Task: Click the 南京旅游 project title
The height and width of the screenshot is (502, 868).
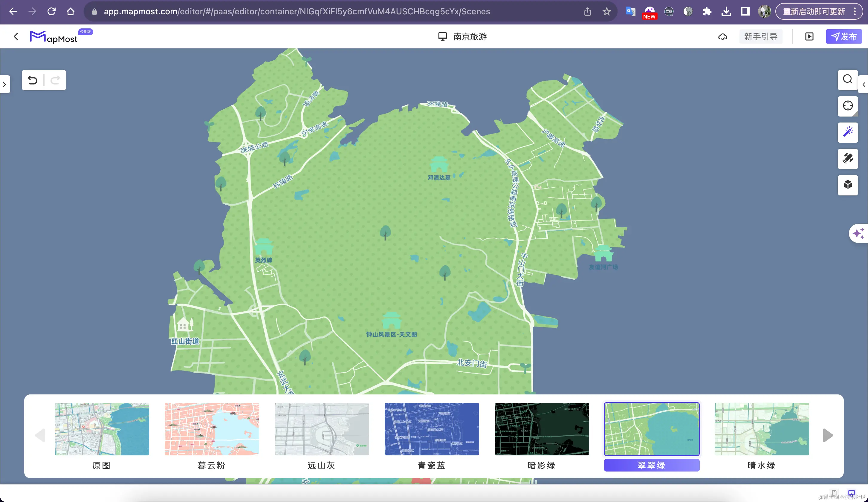Action: click(x=470, y=36)
